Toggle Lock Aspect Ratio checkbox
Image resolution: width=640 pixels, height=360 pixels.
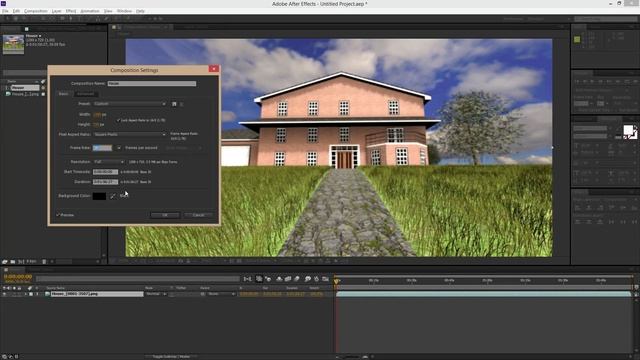pyautogui.click(x=118, y=120)
